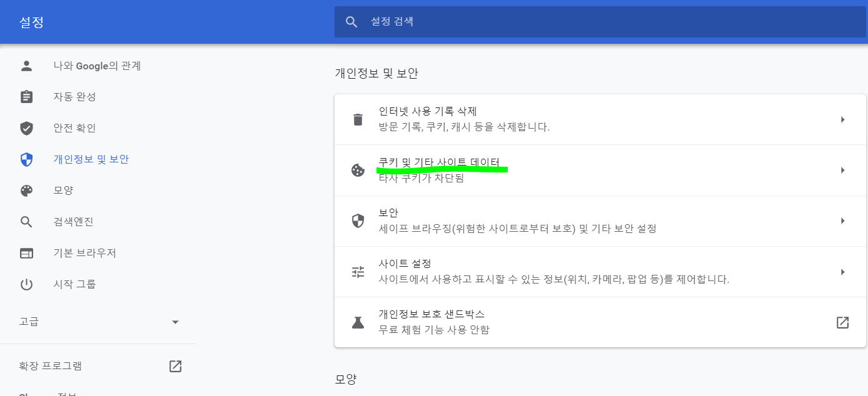The image size is (868, 396).
Task: Click the 모양 section heading below the card
Action: (x=346, y=379)
